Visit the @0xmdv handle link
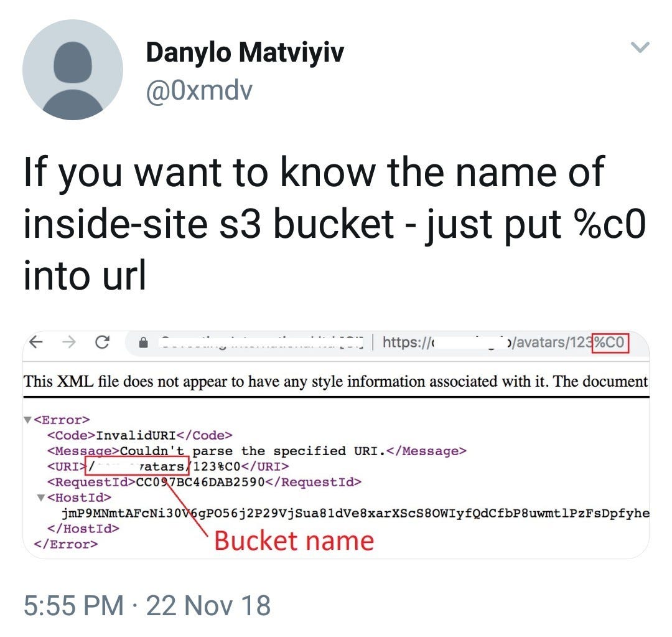Viewport: 672px width, 637px height. (199, 90)
